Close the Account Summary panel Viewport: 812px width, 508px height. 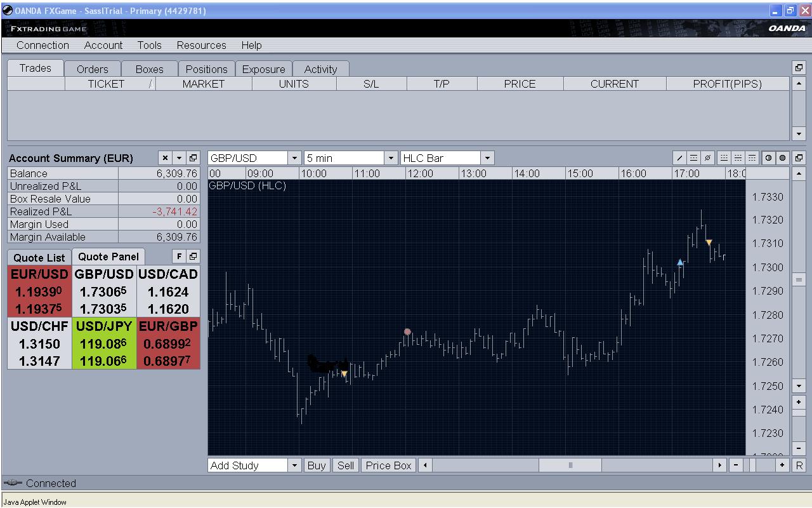tap(165, 158)
